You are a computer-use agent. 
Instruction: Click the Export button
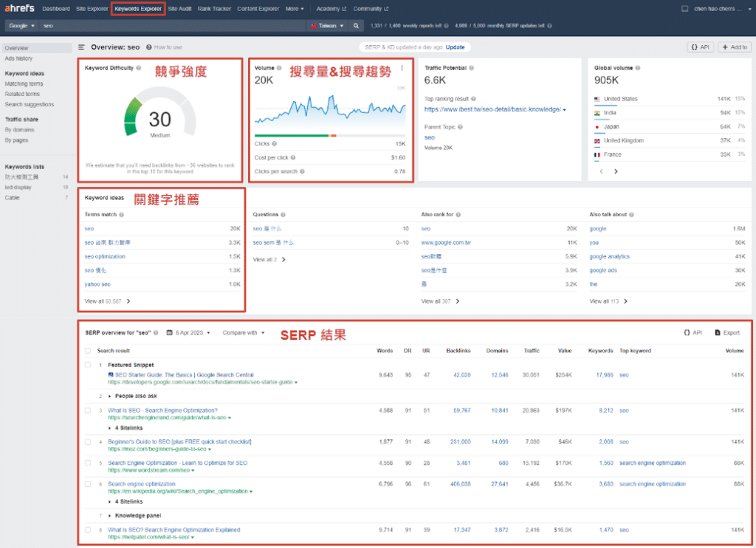click(727, 333)
